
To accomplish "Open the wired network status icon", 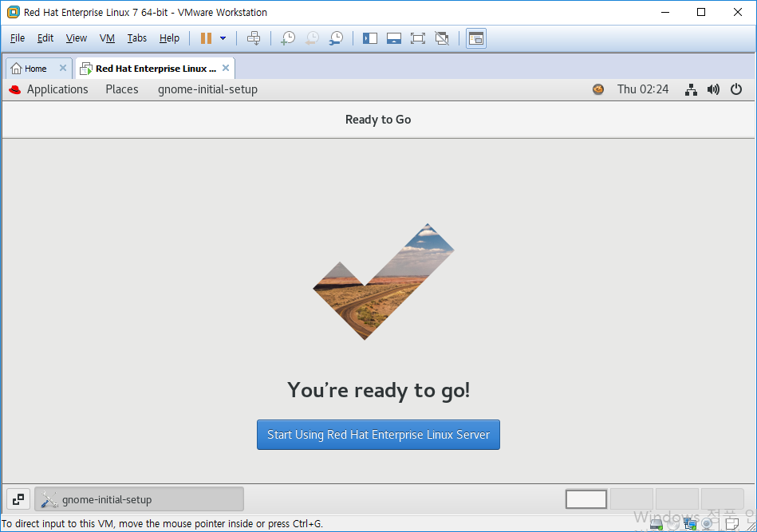I will [691, 89].
